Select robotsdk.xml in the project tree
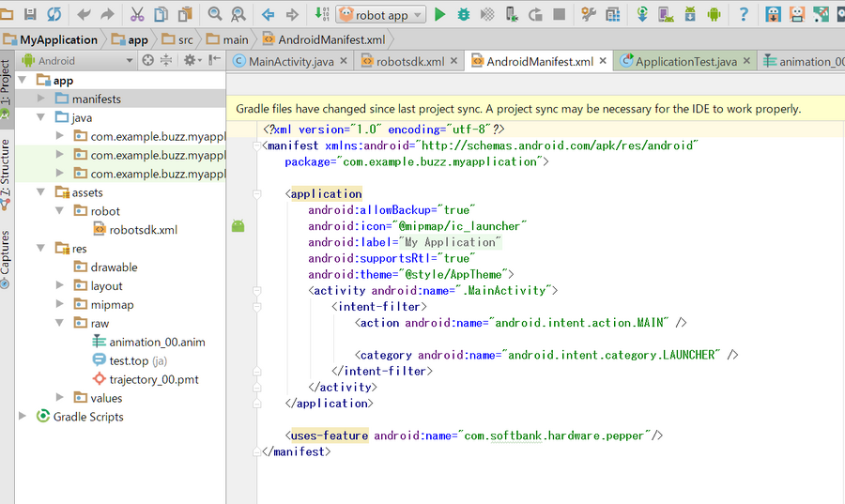Image resolution: width=845 pixels, height=504 pixels. coord(143,230)
